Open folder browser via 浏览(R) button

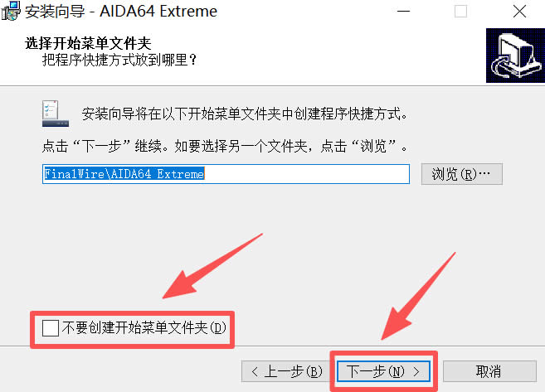click(462, 174)
